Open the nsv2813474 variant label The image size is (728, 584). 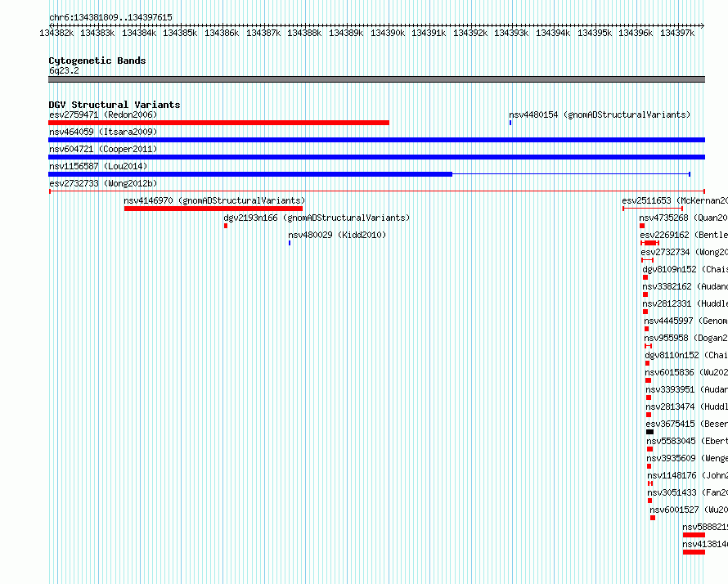(686, 407)
